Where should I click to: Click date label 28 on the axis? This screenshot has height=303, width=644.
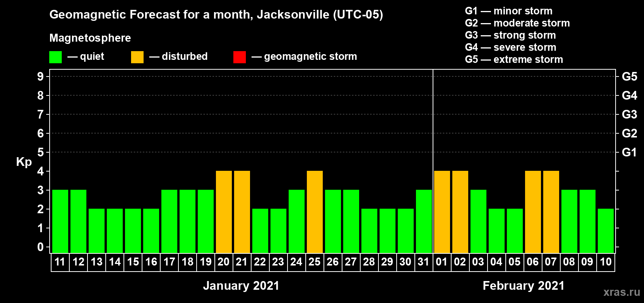[x=369, y=262]
